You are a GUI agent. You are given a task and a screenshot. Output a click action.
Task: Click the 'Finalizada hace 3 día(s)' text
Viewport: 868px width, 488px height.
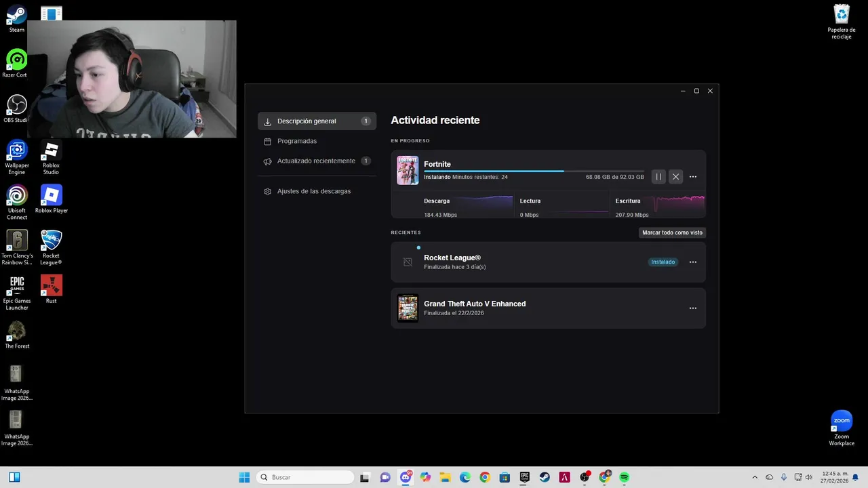(x=455, y=267)
